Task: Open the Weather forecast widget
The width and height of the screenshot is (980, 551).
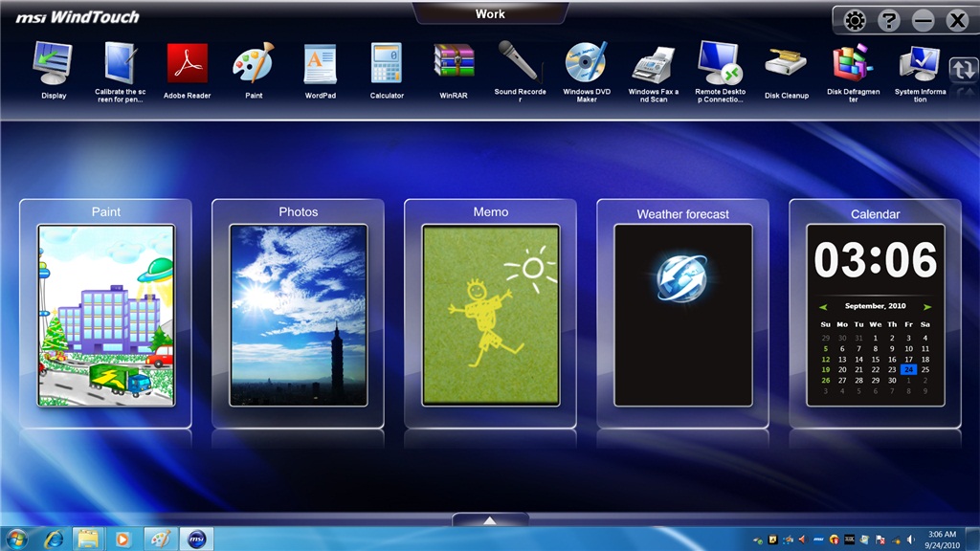Action: (683, 315)
